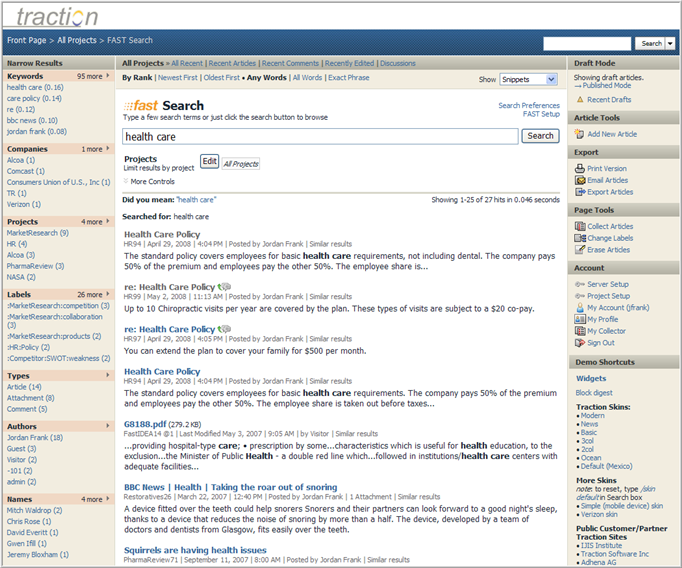
Task: Click the Export Articles icon
Action: (580, 192)
